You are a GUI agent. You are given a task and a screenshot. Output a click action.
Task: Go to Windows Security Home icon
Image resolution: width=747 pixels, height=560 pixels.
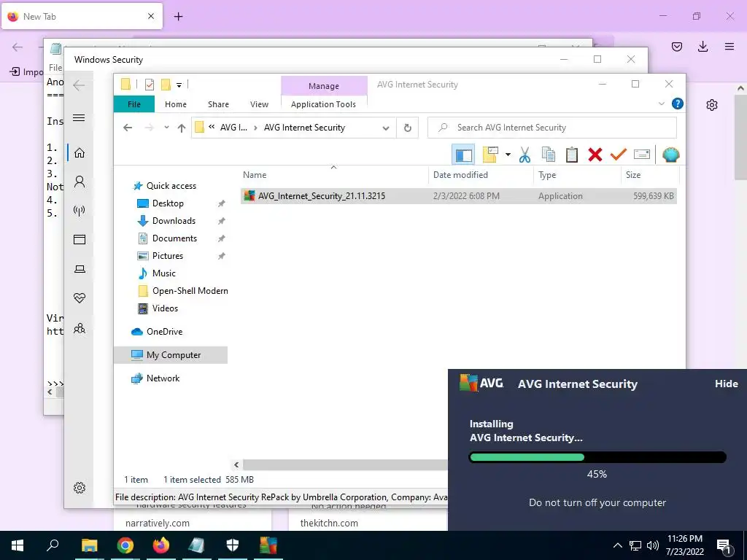(79, 152)
